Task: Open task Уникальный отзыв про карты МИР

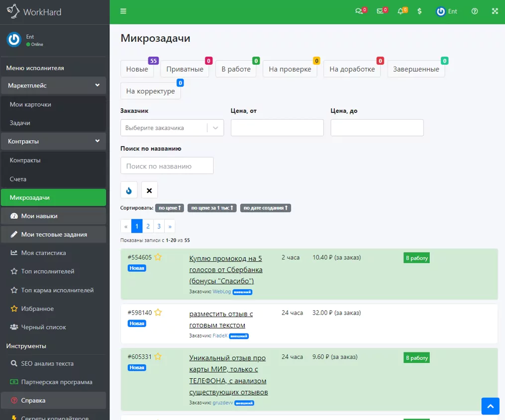Action: tap(228, 375)
